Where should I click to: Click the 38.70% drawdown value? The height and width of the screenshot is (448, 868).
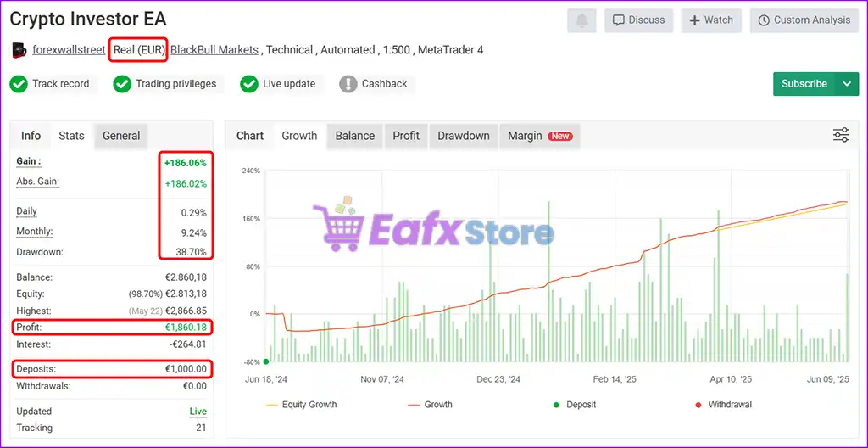(192, 252)
